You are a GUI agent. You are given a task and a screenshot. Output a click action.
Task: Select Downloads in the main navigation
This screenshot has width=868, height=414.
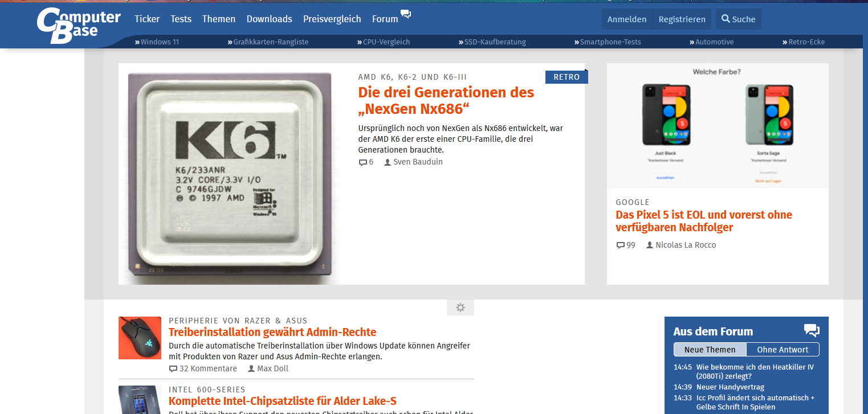(x=270, y=19)
